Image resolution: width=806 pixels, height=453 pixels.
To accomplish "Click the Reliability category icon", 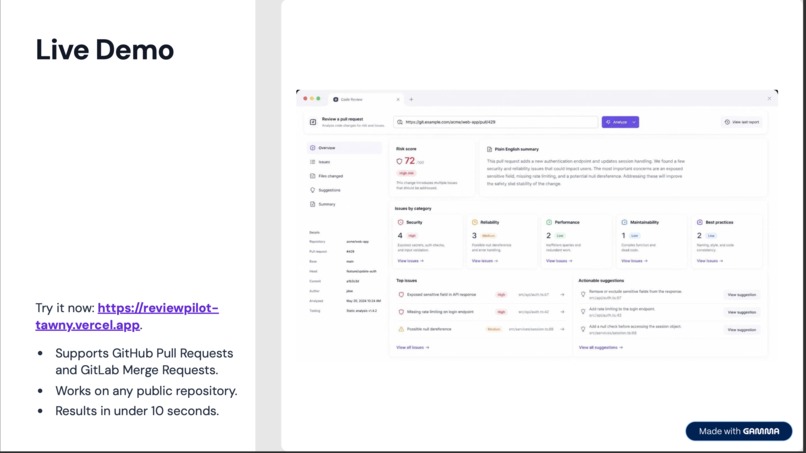I will tap(474, 222).
